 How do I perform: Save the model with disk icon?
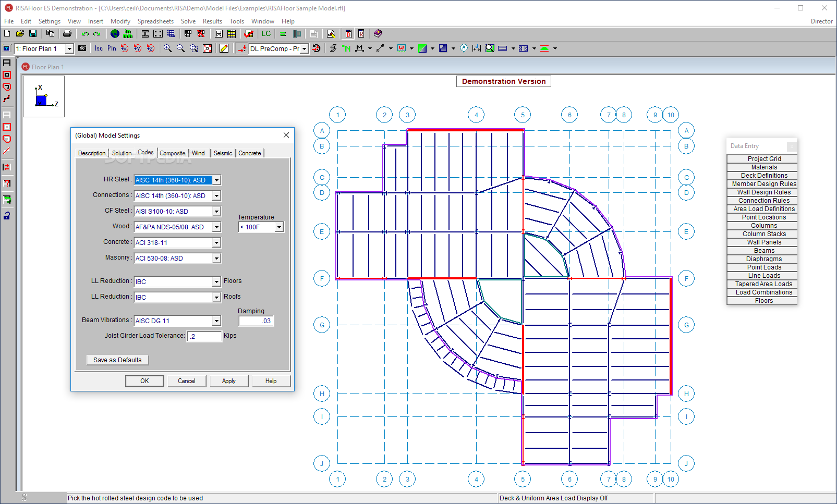pyautogui.click(x=33, y=33)
